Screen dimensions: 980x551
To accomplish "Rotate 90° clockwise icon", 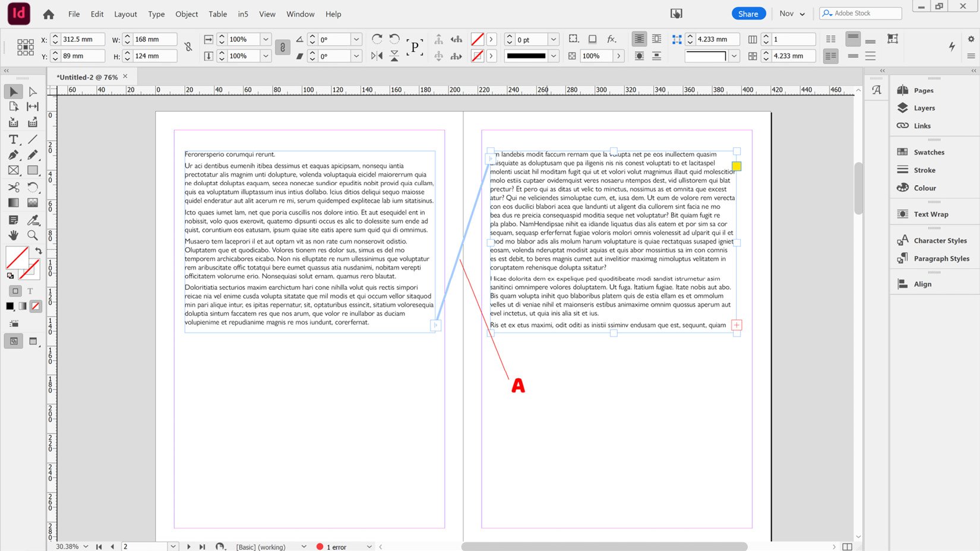I will (377, 39).
